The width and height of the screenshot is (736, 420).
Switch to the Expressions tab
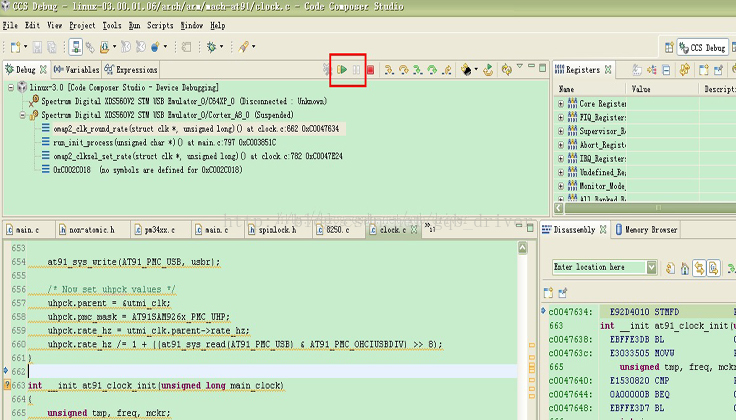tap(131, 69)
